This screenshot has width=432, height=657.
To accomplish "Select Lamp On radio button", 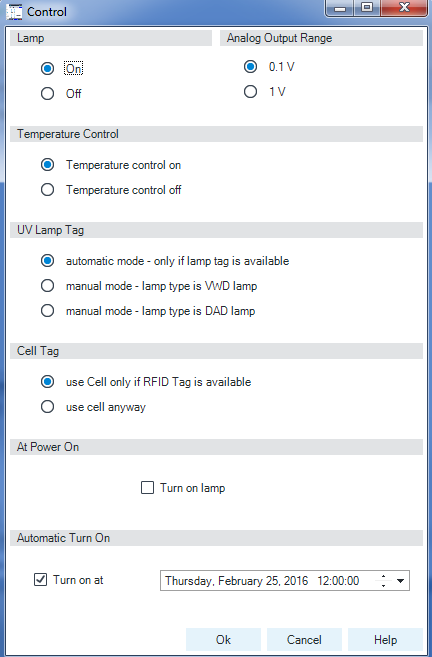I will (x=47, y=68).
